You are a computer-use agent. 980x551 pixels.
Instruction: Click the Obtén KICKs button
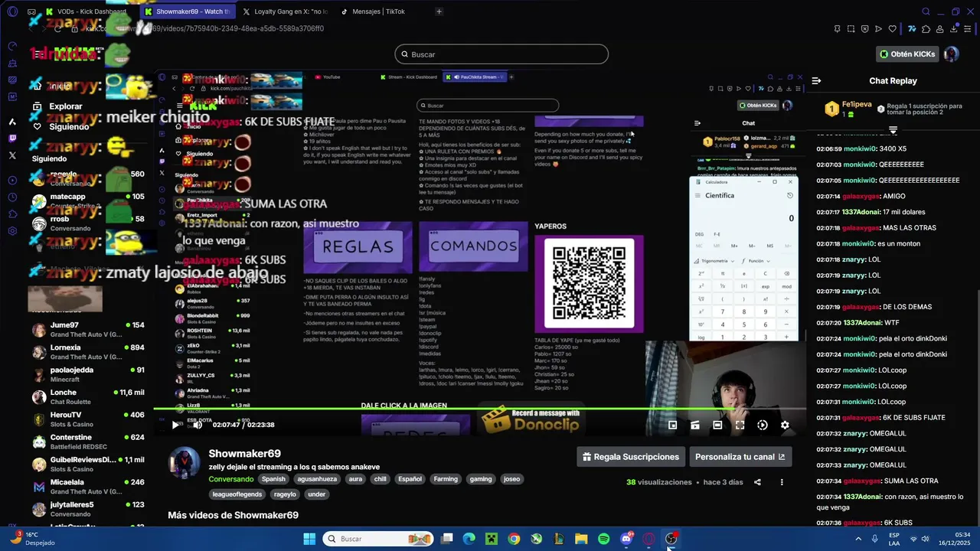tap(907, 54)
